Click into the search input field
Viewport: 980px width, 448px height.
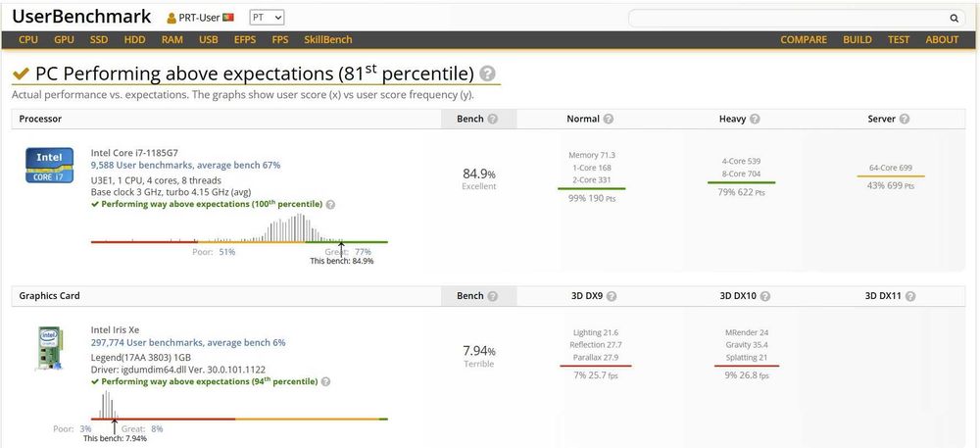click(789, 18)
